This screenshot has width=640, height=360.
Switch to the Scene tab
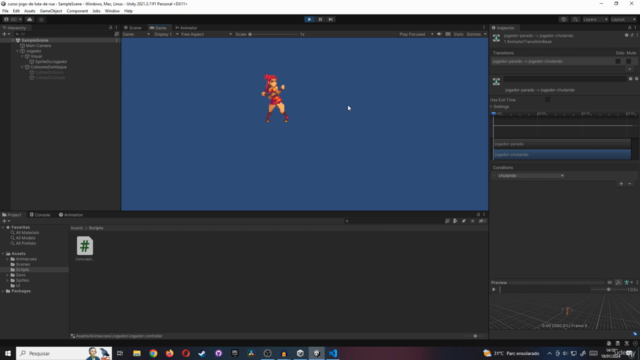[133, 28]
